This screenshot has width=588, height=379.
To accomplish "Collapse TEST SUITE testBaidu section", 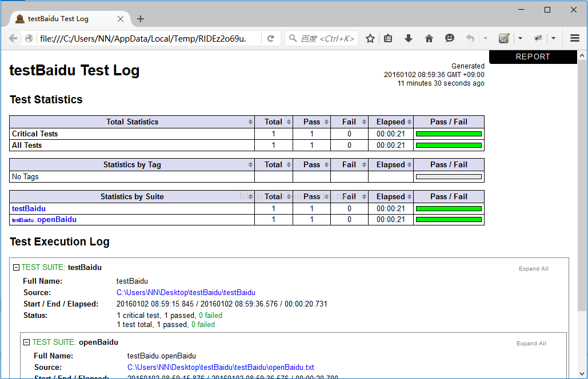I will pos(16,267).
